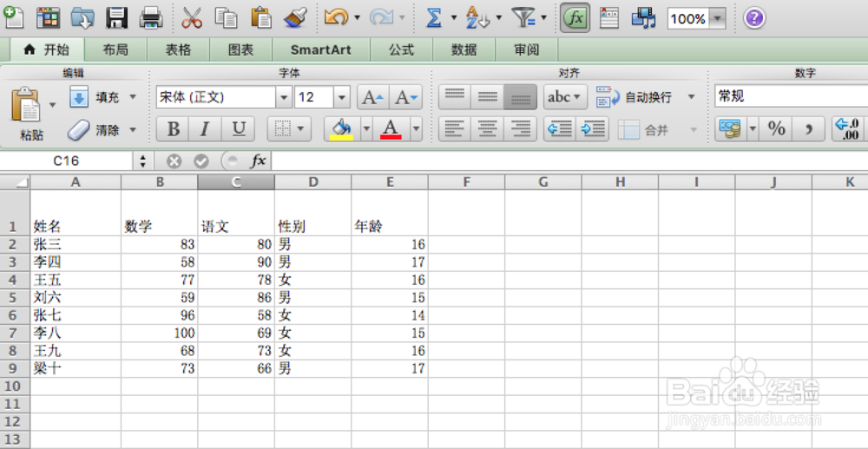Expand fill color dropdown arrow
Image resolution: width=868 pixels, height=449 pixels.
point(366,129)
